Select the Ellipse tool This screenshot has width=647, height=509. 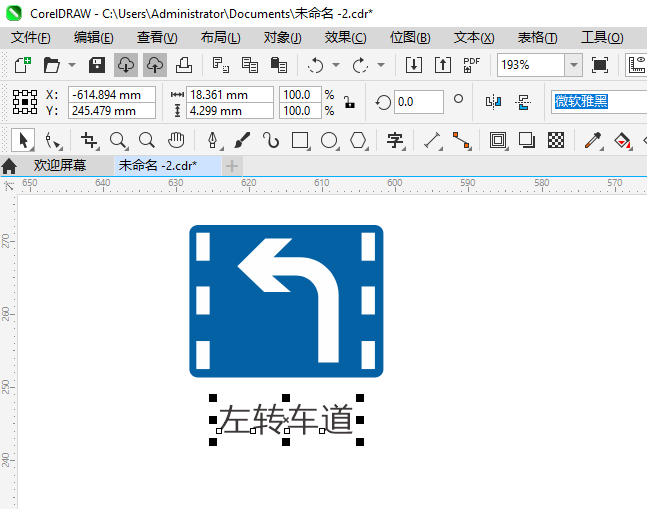coord(329,140)
